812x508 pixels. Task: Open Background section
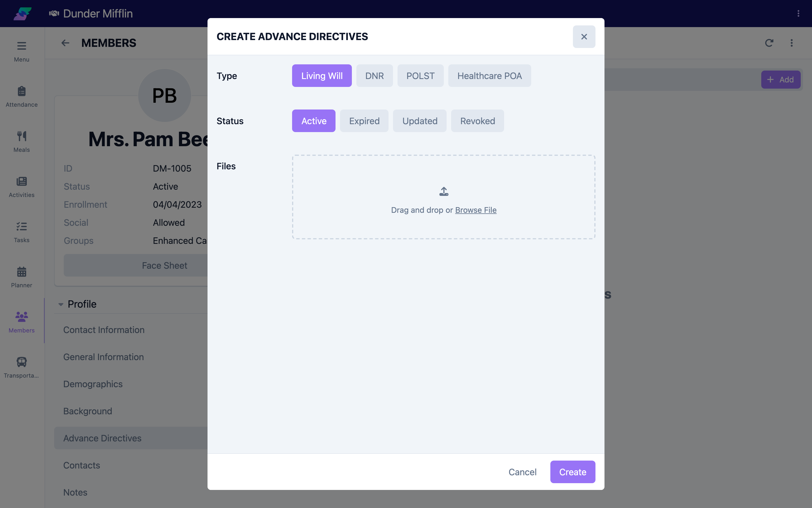pos(88,411)
